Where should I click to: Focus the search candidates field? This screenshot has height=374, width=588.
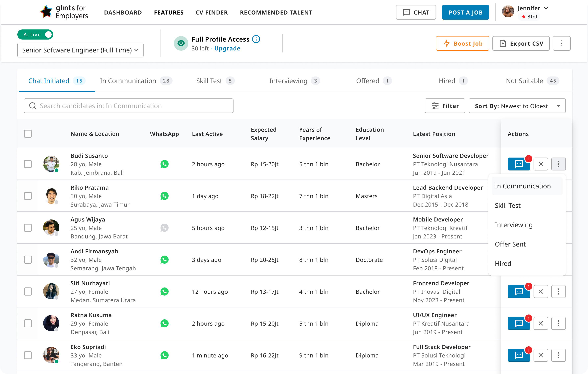[128, 106]
